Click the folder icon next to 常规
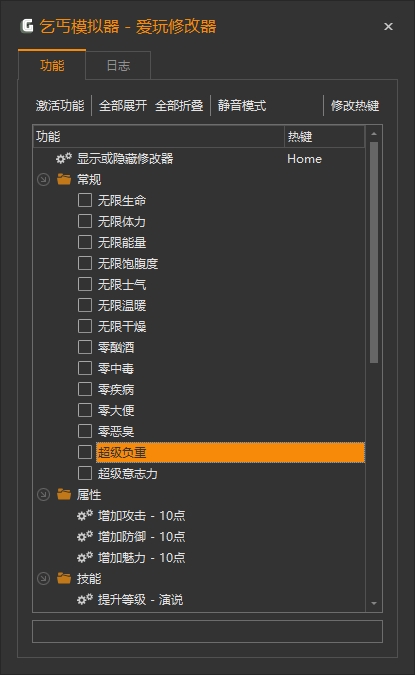This screenshot has height=675, width=415. coord(64,179)
